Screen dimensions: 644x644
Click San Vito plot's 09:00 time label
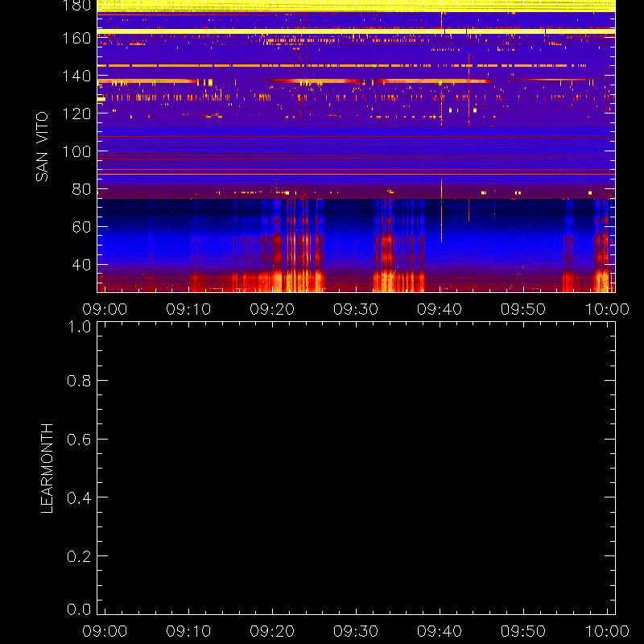(x=105, y=309)
